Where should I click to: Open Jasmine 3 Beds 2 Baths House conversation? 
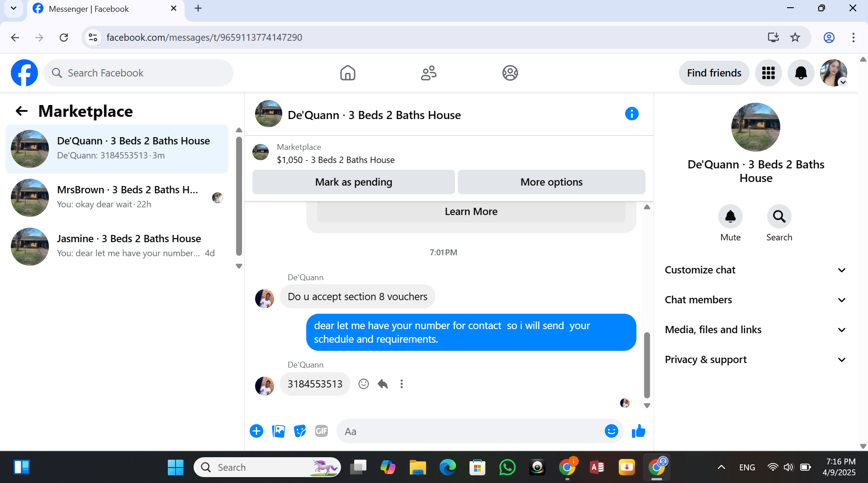click(x=117, y=246)
